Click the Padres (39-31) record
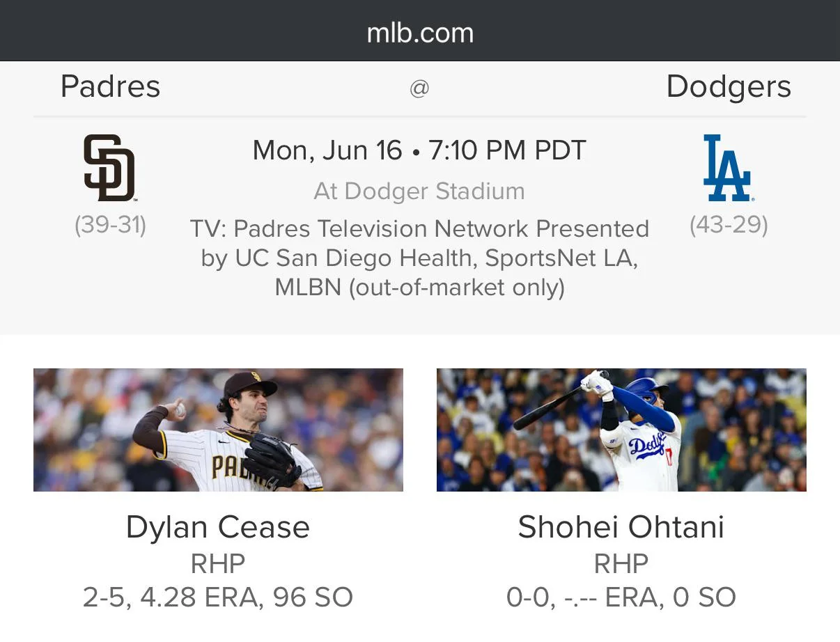The height and width of the screenshot is (642, 840). click(x=110, y=225)
